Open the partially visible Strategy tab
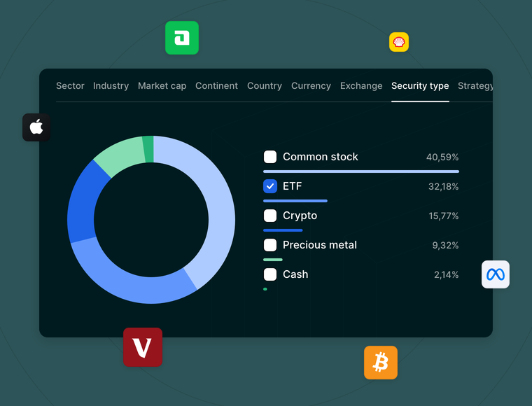 [x=475, y=86]
